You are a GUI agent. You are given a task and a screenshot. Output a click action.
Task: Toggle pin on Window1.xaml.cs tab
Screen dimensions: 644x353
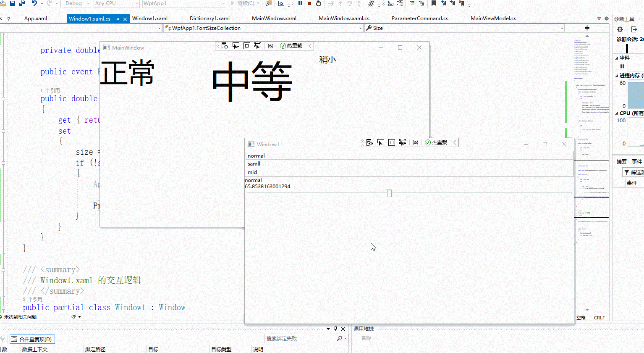click(x=118, y=19)
